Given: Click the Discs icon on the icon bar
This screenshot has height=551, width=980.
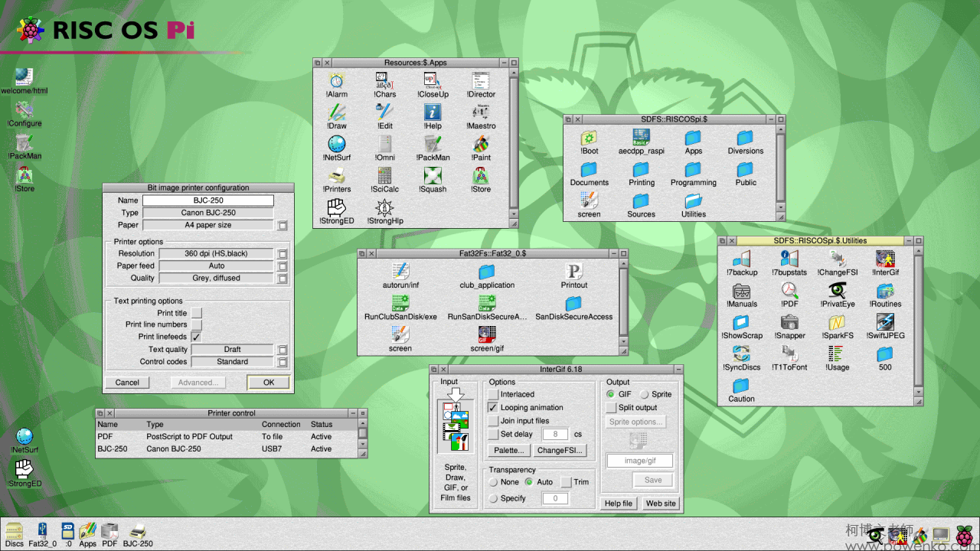Looking at the screenshot, I should pos(14,533).
